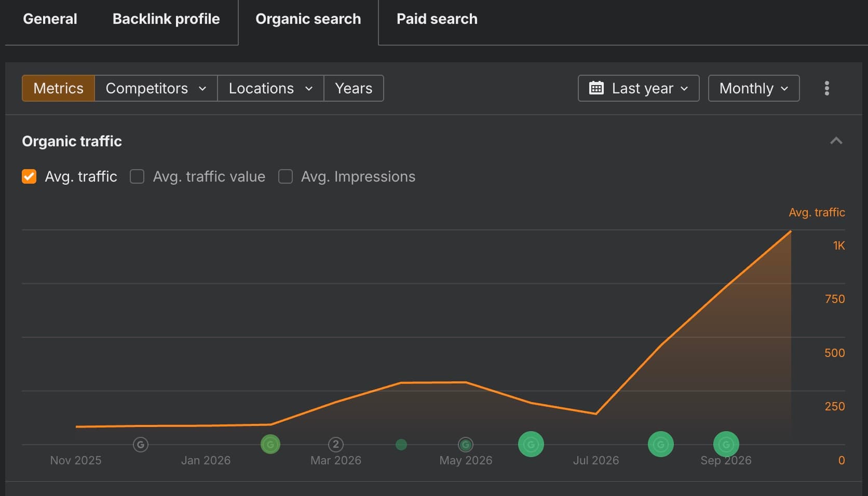The height and width of the screenshot is (496, 868).
Task: Click the 750 value on the y-axis
Action: tap(835, 299)
